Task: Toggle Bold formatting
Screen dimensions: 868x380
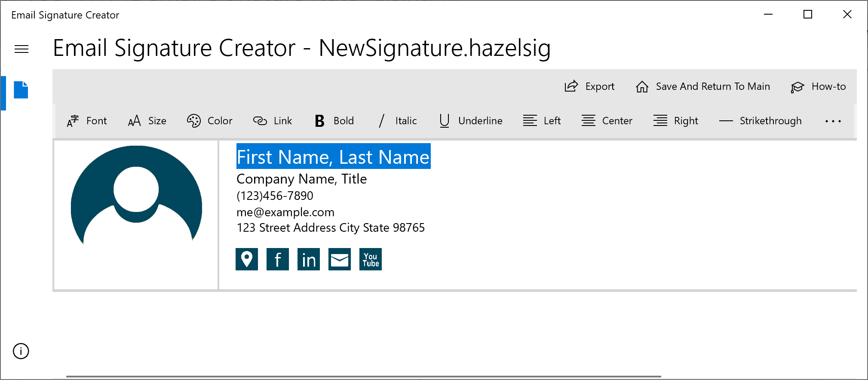Action: point(334,121)
